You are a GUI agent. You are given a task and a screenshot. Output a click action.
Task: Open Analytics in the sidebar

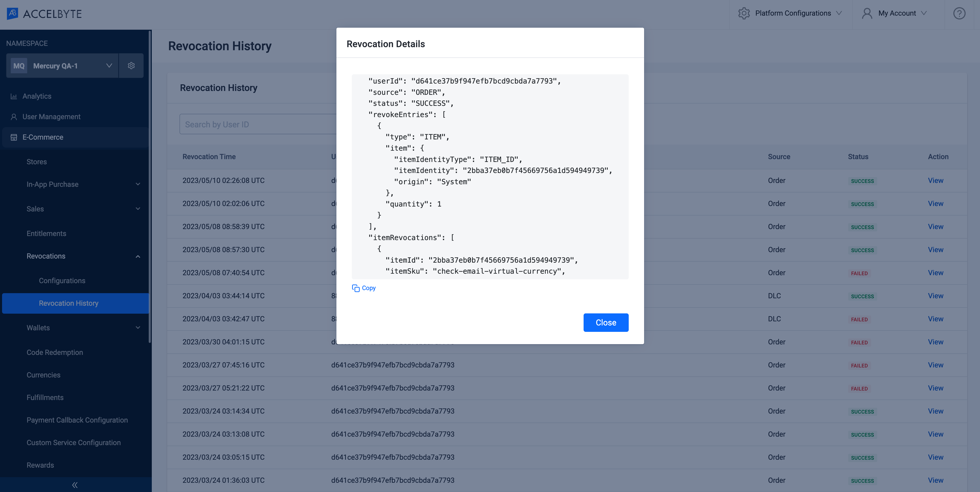click(x=37, y=96)
